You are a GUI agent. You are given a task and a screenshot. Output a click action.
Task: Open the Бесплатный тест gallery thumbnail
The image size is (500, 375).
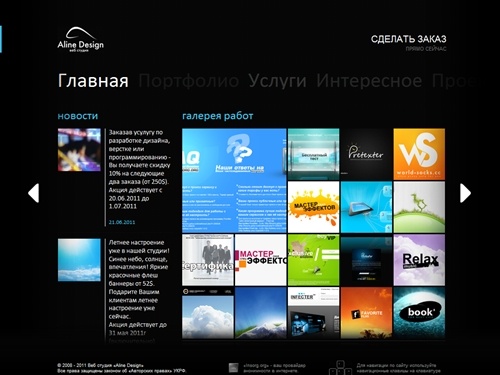[313, 154]
